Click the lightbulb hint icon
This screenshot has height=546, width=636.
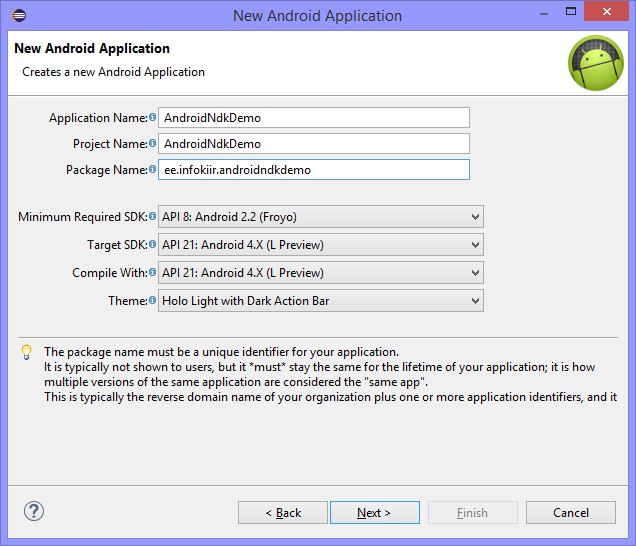27,352
